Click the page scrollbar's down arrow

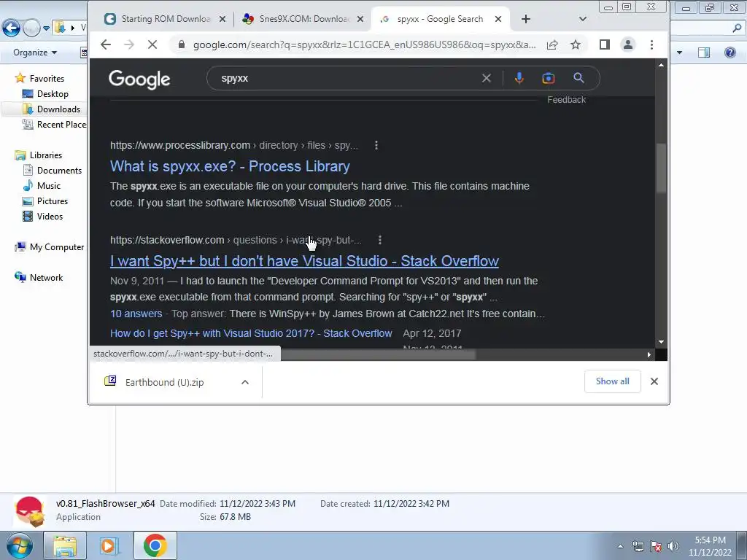click(661, 342)
